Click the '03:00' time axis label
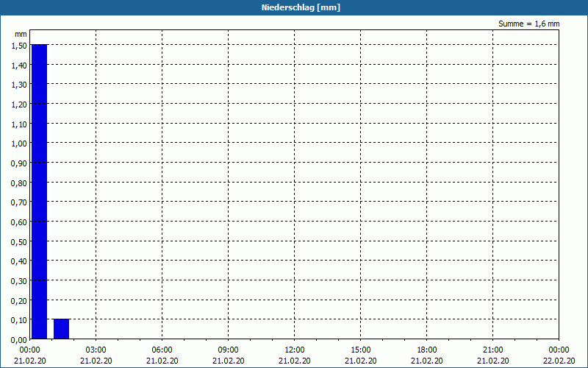 tap(96, 350)
